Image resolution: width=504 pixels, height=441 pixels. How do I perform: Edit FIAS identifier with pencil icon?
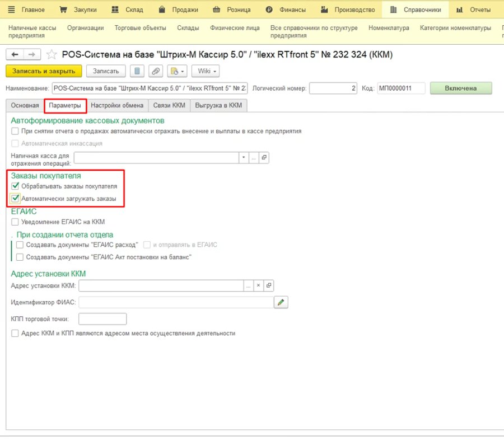click(x=281, y=302)
